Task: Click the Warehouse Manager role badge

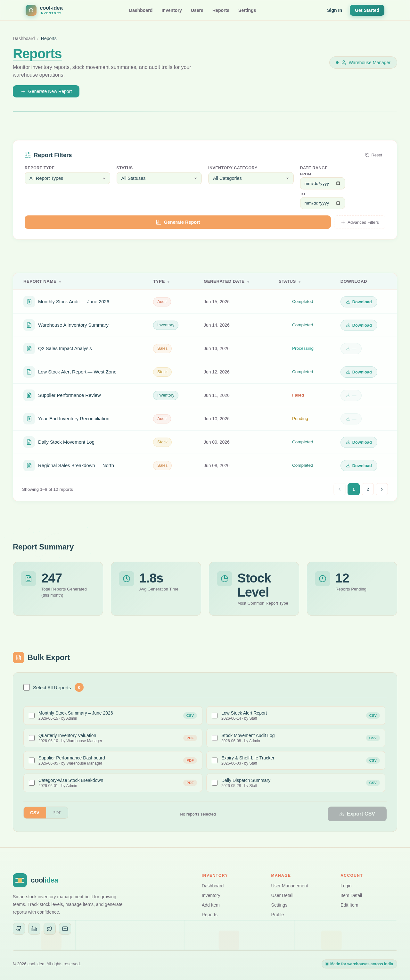Action: (363, 63)
